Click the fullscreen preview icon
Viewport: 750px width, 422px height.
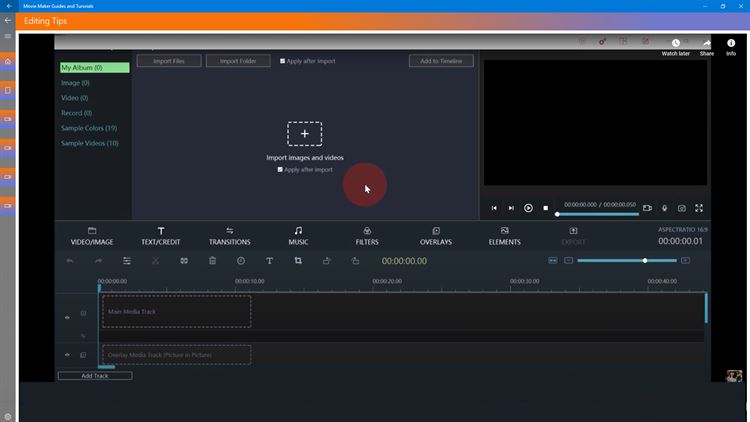pos(699,208)
